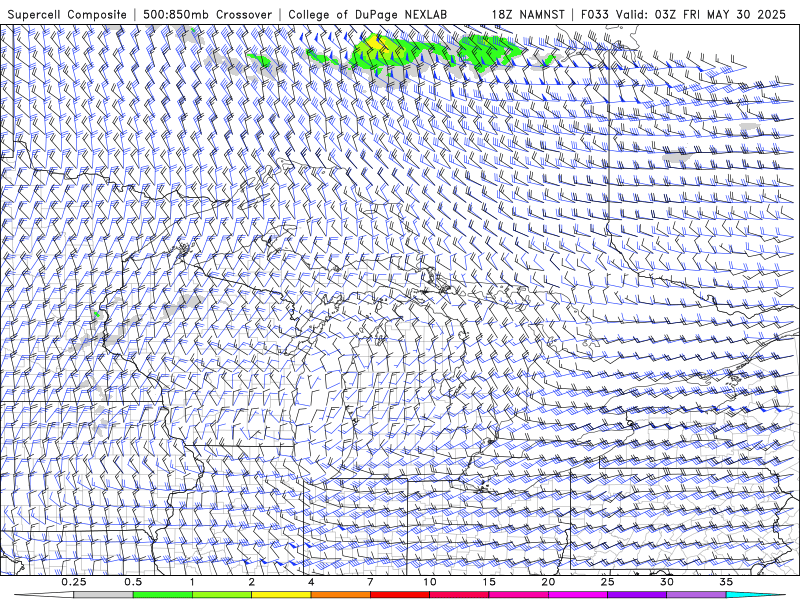This screenshot has height=600, width=800.
Task: Select the lime green swatch between 1 and 2
Action: [x=222, y=595]
